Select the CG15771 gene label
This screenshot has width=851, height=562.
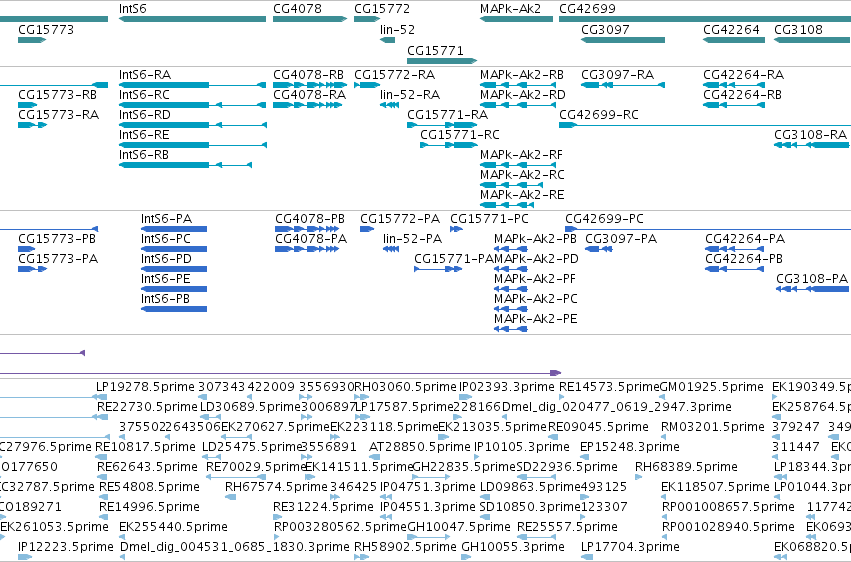(x=435, y=50)
